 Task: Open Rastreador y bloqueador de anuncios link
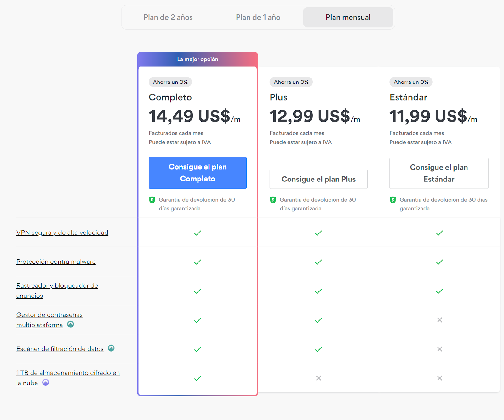tap(57, 291)
